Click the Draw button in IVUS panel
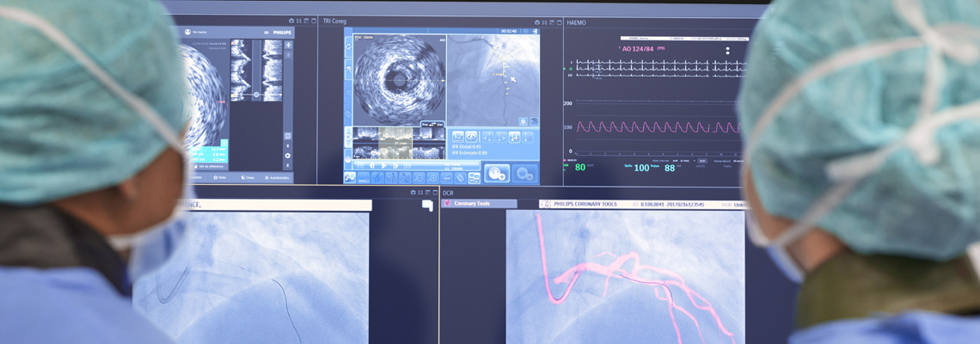 [248, 178]
